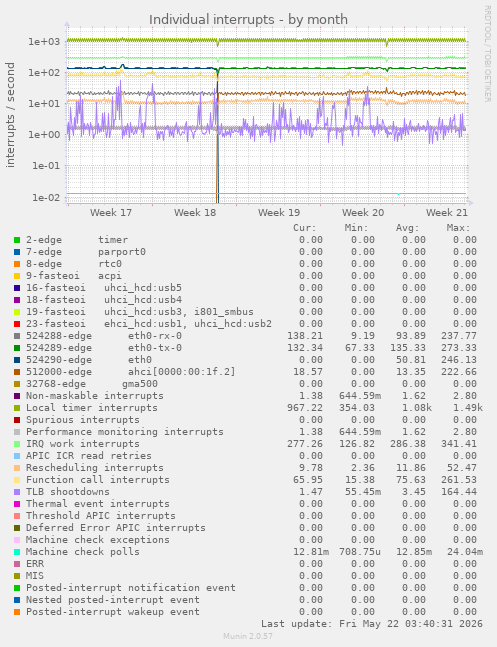The image size is (497, 647).
Task: Click the Week 17 axis label
Action: pyautogui.click(x=111, y=213)
